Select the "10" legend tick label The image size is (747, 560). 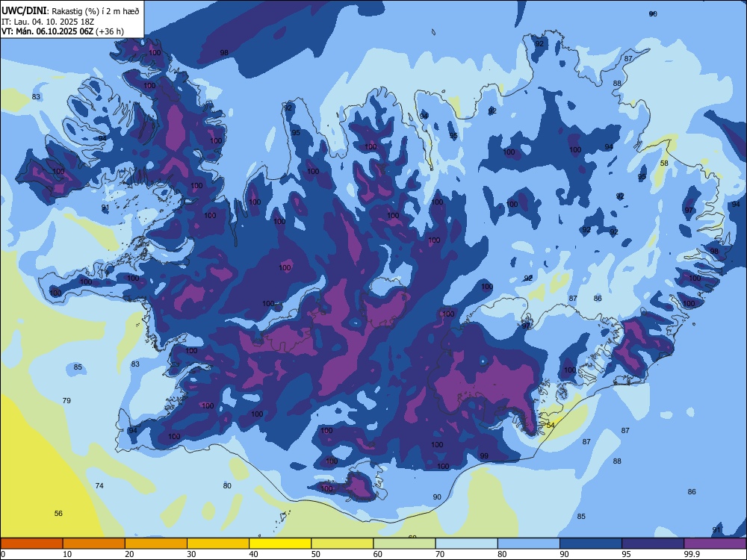tap(67, 554)
